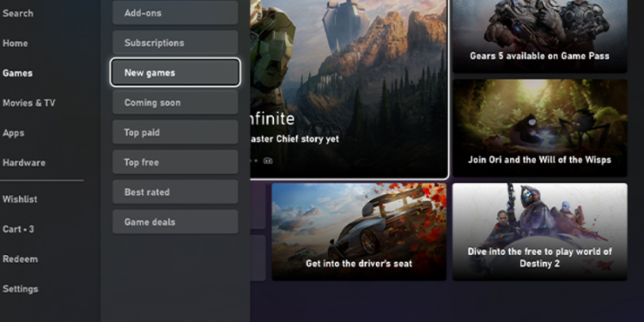This screenshot has height=322, width=644.
Task: Open the Coming soon list
Action: pyautogui.click(x=175, y=103)
